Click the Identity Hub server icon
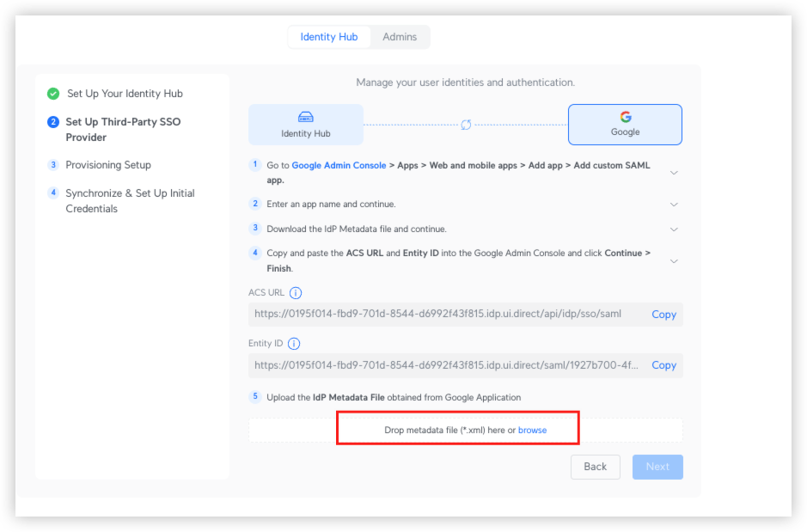Image resolution: width=807 pixels, height=532 pixels. (306, 117)
